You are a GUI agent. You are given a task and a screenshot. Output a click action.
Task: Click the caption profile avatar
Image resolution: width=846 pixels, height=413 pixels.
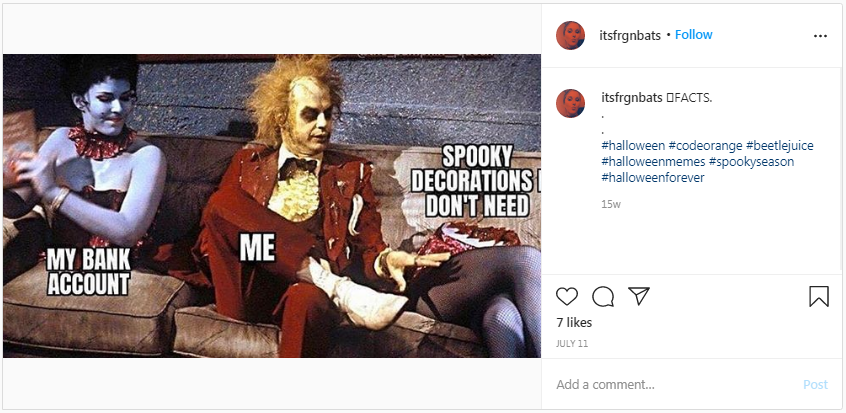(570, 103)
